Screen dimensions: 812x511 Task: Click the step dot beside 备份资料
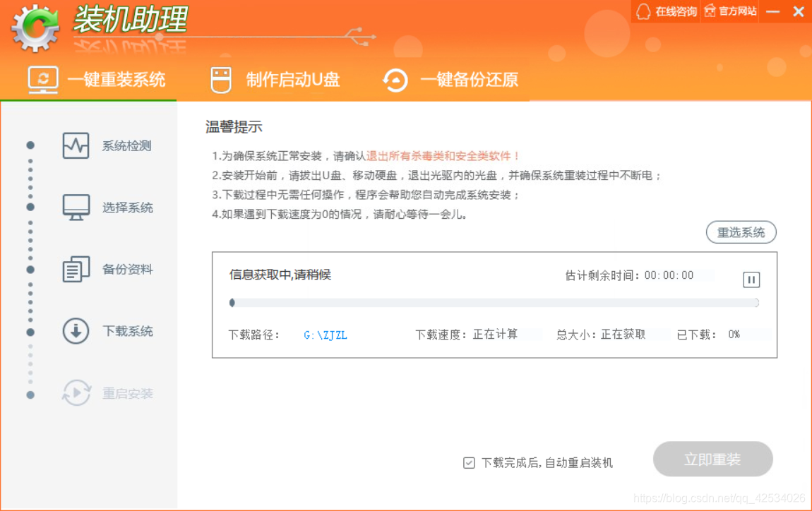pyautogui.click(x=30, y=270)
